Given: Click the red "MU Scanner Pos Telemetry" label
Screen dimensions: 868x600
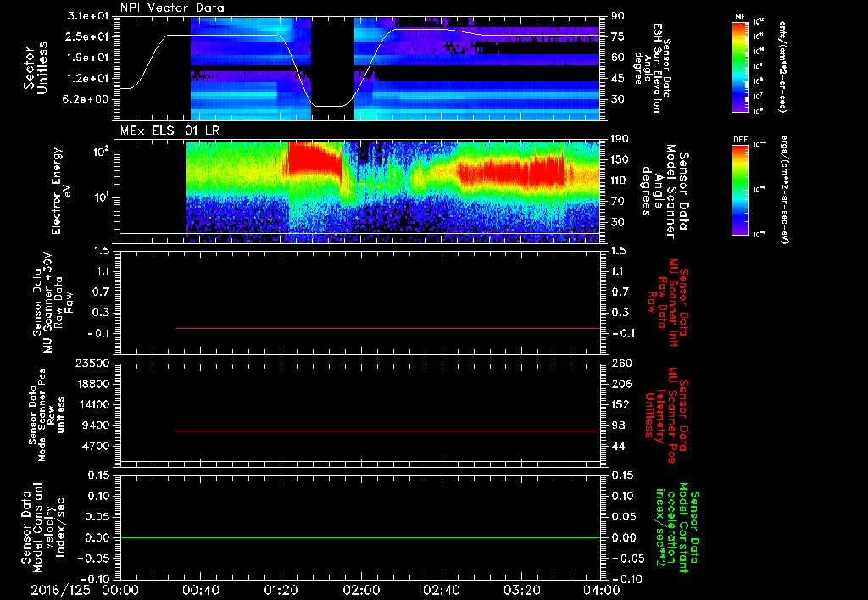Looking at the screenshot, I should click(x=666, y=415).
